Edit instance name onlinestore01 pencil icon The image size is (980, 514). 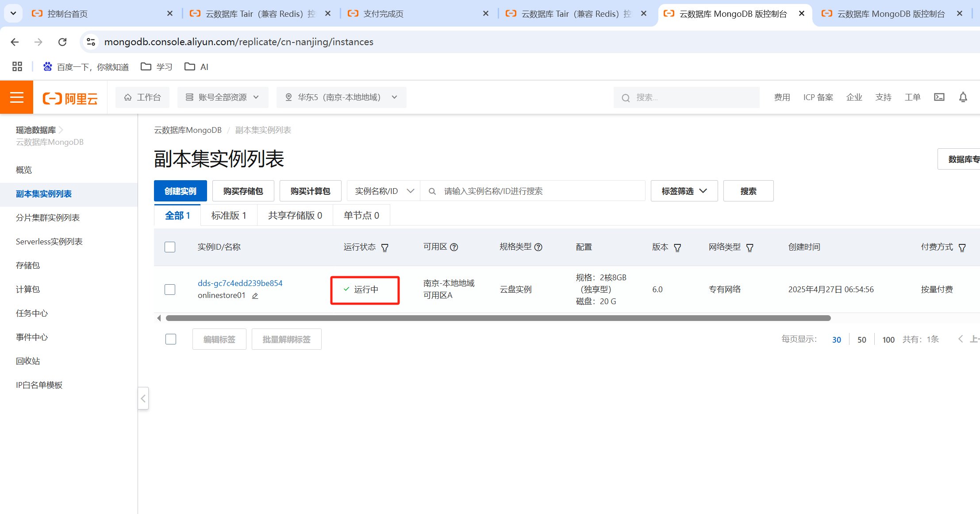(x=255, y=296)
